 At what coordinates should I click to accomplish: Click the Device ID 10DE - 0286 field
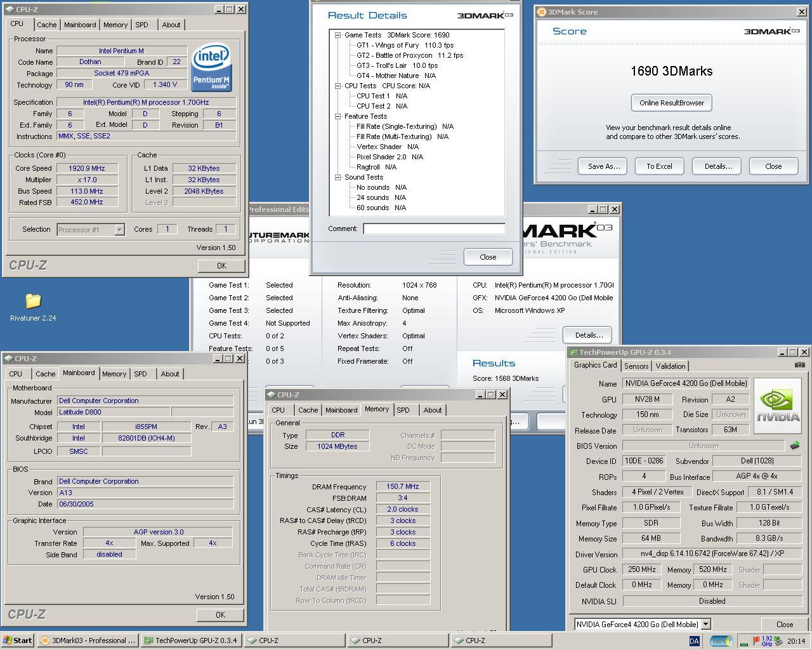click(x=643, y=461)
